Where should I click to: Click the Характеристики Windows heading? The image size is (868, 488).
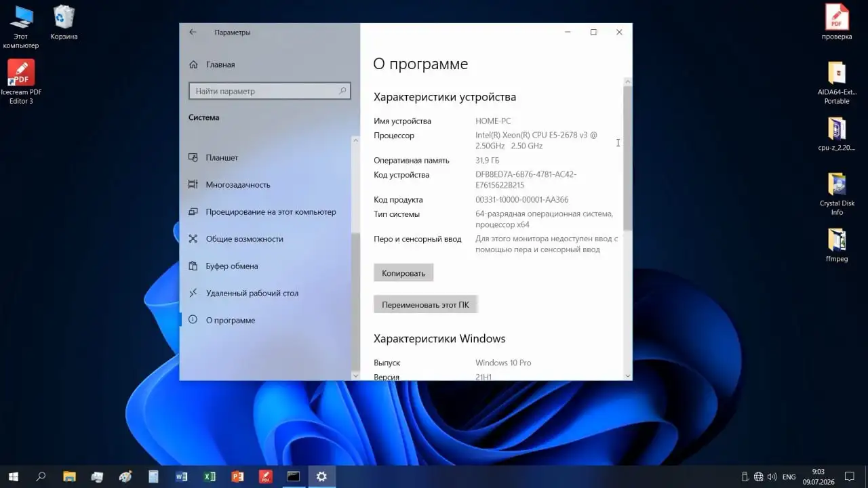pyautogui.click(x=439, y=338)
